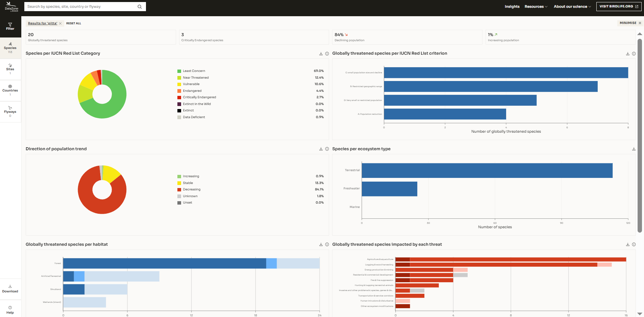Toggle Least Concern legend item
This screenshot has height=317, width=644.
click(x=194, y=71)
